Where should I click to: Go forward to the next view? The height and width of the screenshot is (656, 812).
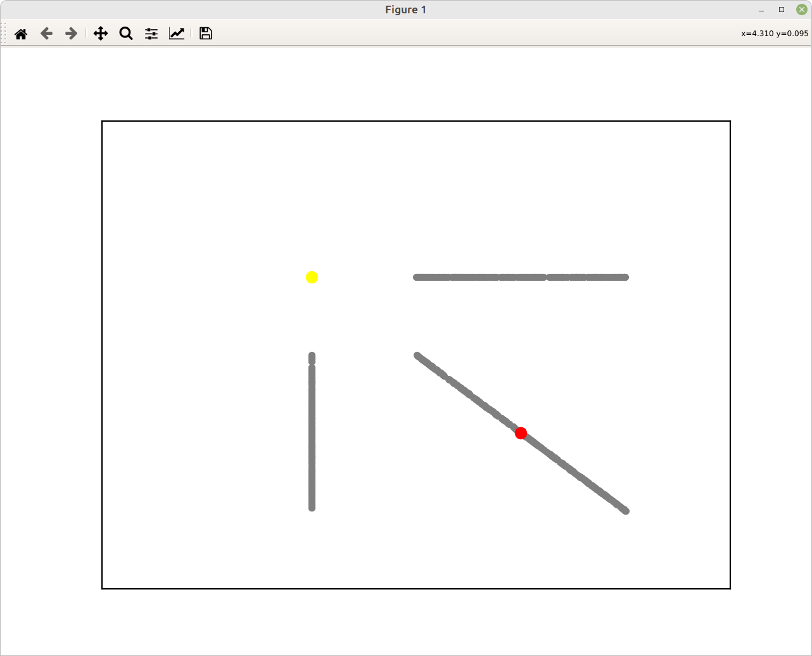[x=72, y=34]
